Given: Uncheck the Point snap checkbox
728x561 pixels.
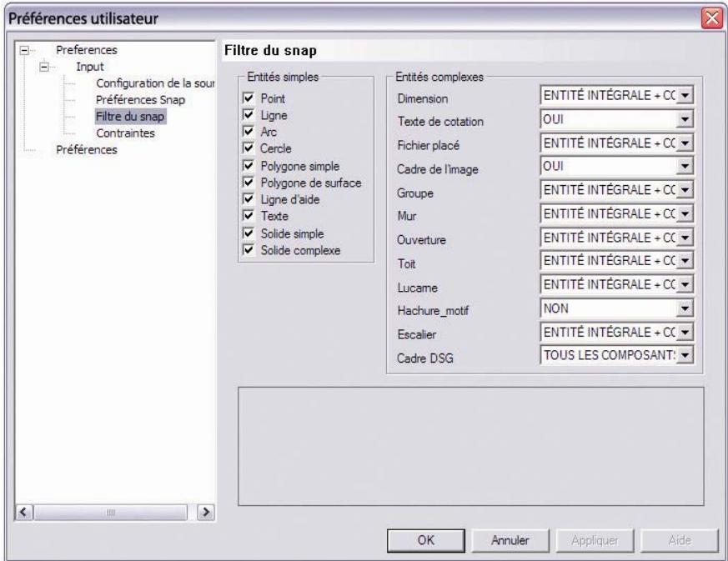Looking at the screenshot, I should (249, 98).
